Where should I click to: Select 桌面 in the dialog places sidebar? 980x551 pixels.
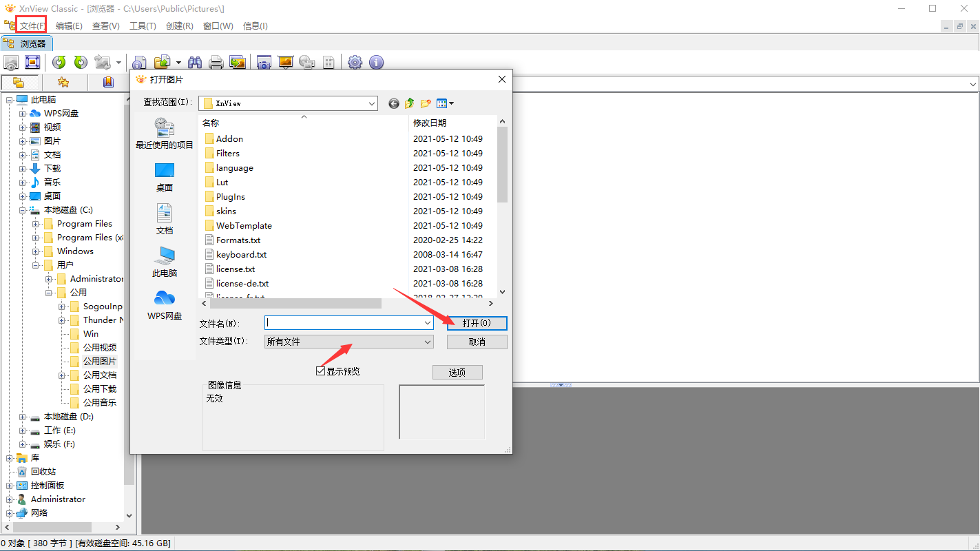pos(165,177)
